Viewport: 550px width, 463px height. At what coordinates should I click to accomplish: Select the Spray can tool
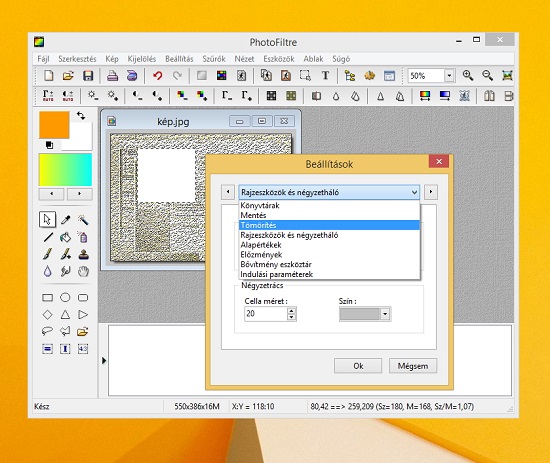pos(83,237)
